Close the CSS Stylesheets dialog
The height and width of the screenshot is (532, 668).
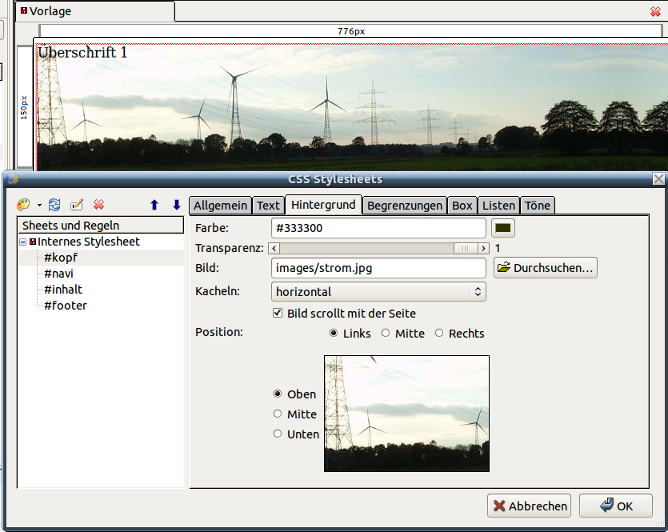[659, 179]
